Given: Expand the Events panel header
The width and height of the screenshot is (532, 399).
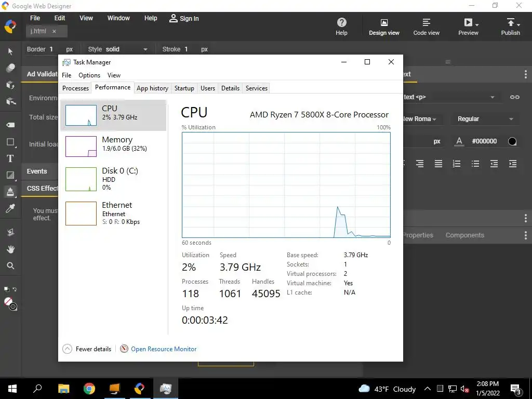Looking at the screenshot, I should pos(39,171).
